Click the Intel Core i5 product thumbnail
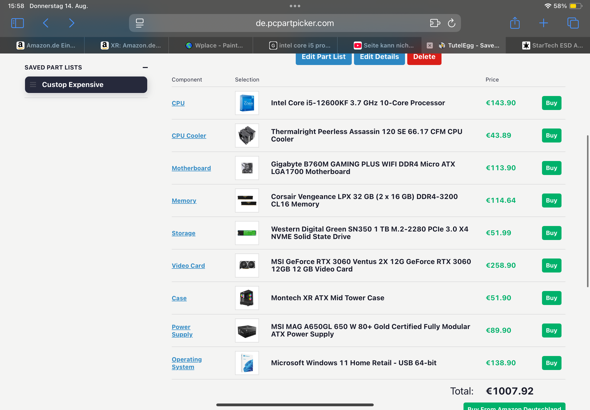 [x=247, y=103]
